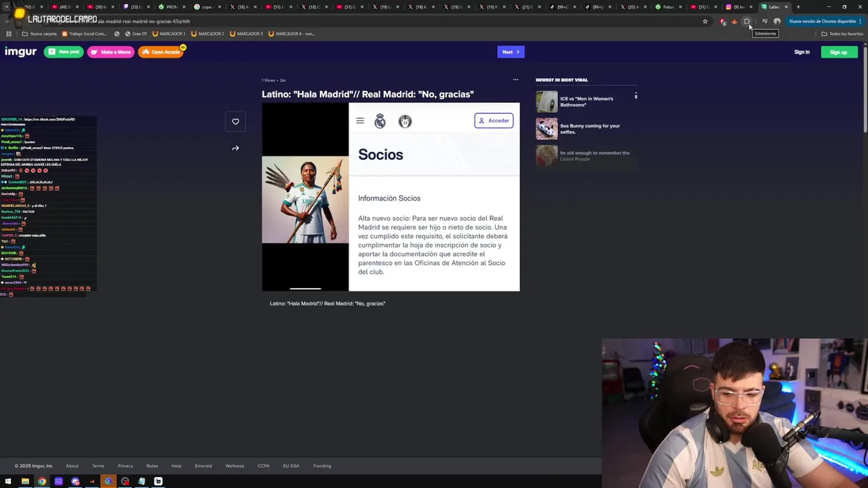
Task: Open the 'ICE vs Men in Women's Bathrooms' post
Action: pos(586,102)
